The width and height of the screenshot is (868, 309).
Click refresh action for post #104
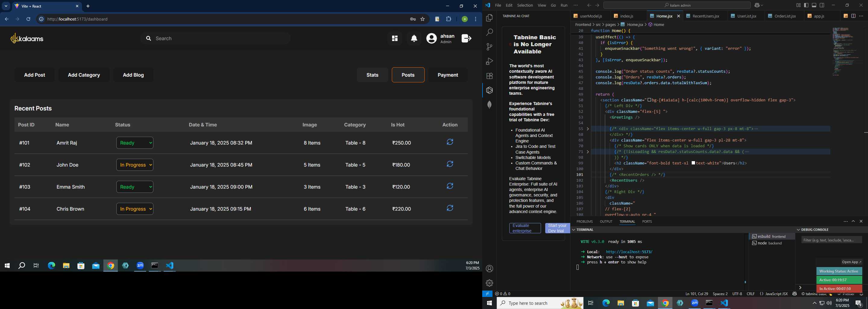(450, 208)
